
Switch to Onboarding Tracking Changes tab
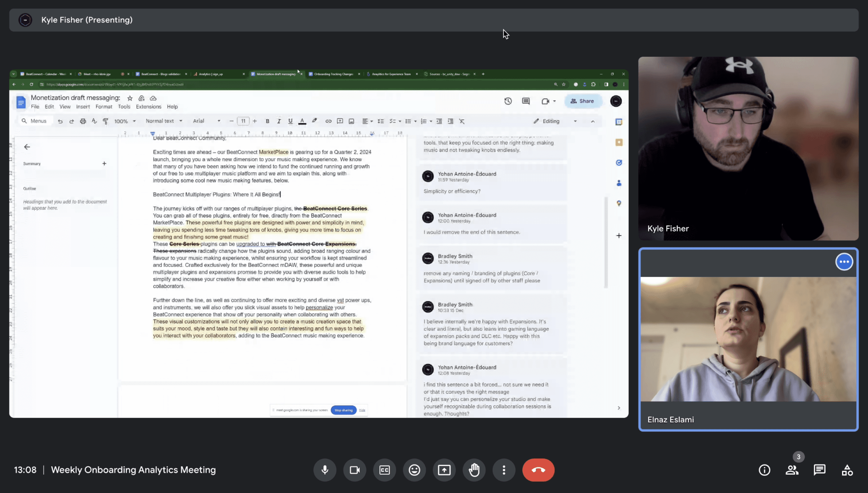click(333, 74)
